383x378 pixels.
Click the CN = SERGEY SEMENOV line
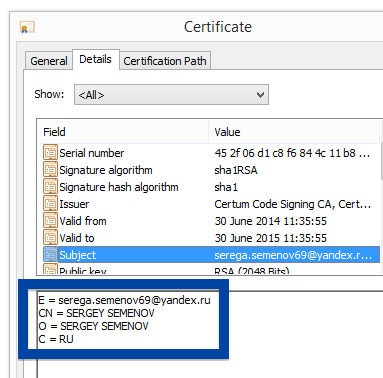[x=96, y=313]
